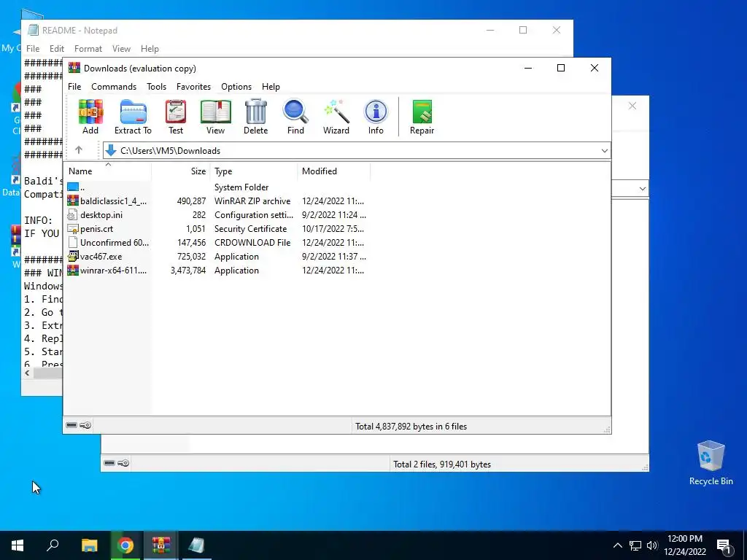Screen dimensions: 747x560
Task: Click status text 'Total 4,837,892 bytes in 6 files'
Action: click(411, 426)
